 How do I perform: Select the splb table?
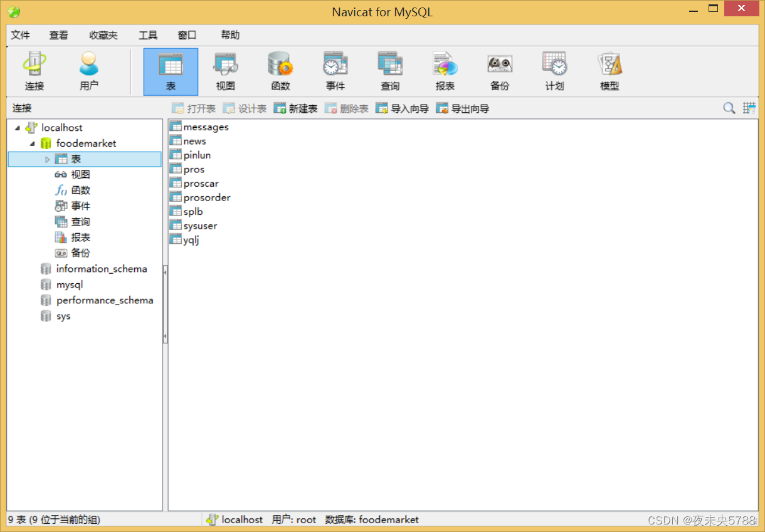tap(193, 211)
